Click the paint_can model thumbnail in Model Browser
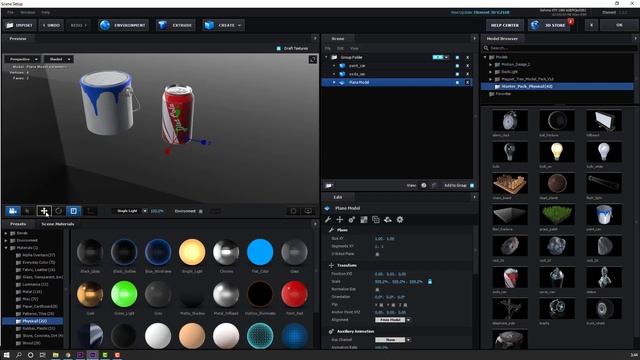The image size is (640, 360). coord(604,215)
